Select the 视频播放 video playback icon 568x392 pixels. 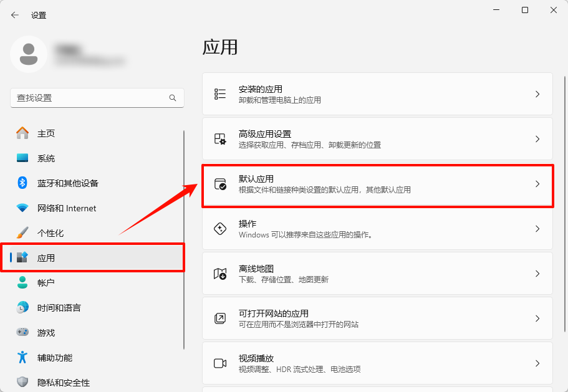(219, 363)
